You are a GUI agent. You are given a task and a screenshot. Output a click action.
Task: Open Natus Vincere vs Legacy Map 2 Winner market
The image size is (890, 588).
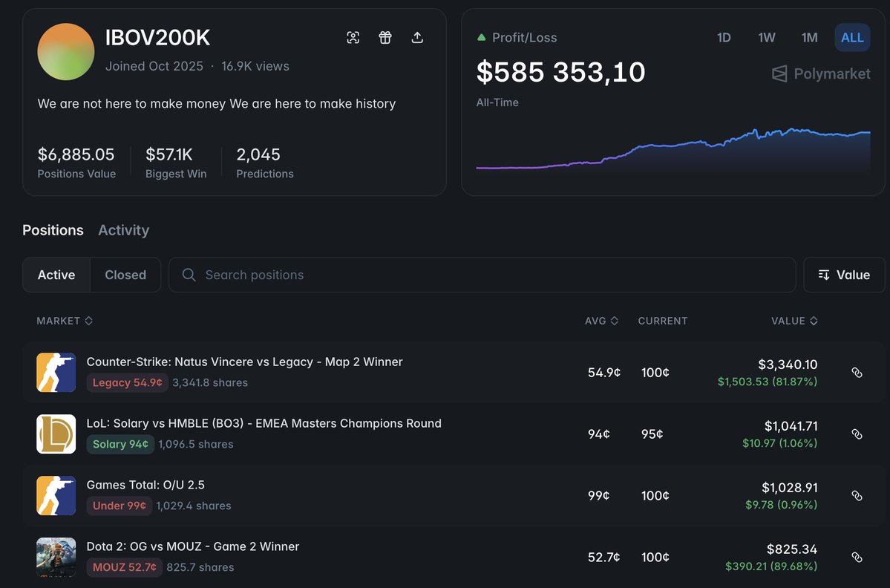(245, 362)
